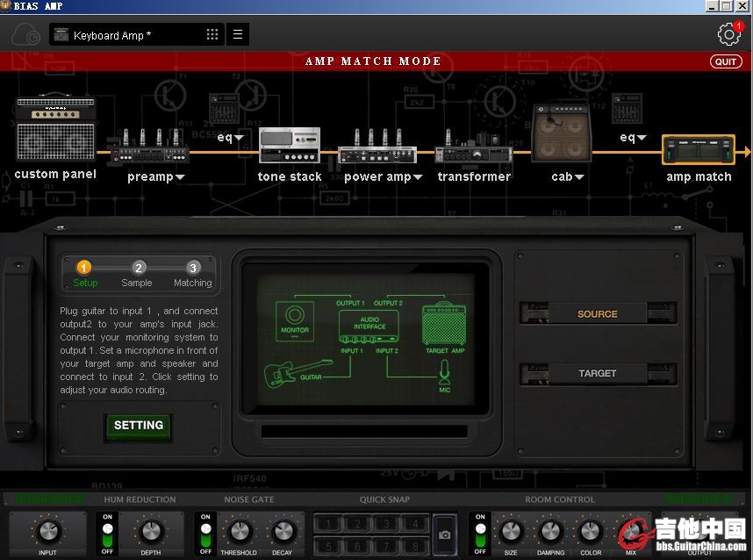Open the ToneCloud cloud icon
This screenshot has width=753, height=560.
[x=25, y=35]
